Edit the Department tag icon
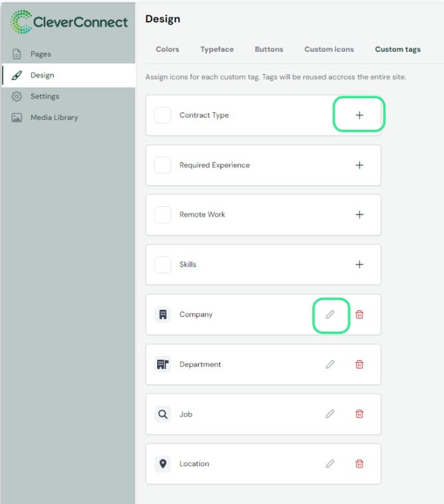Image resolution: width=444 pixels, height=504 pixels. tap(330, 364)
